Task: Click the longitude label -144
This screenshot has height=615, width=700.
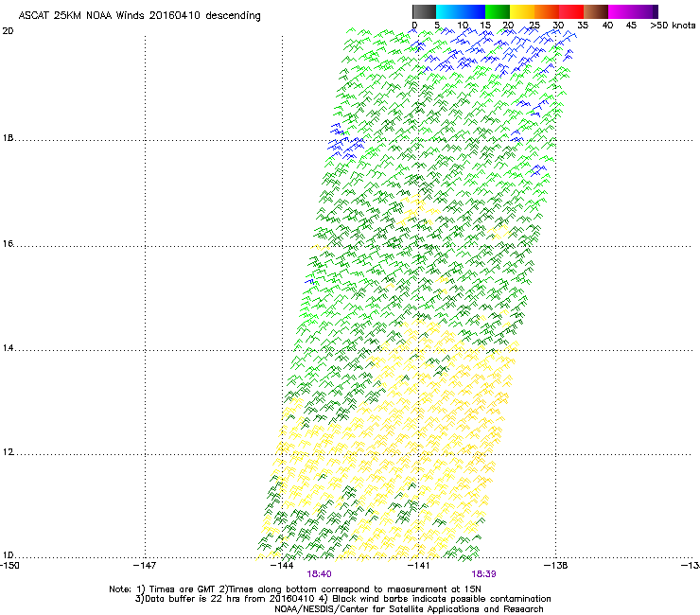Action: [x=282, y=566]
